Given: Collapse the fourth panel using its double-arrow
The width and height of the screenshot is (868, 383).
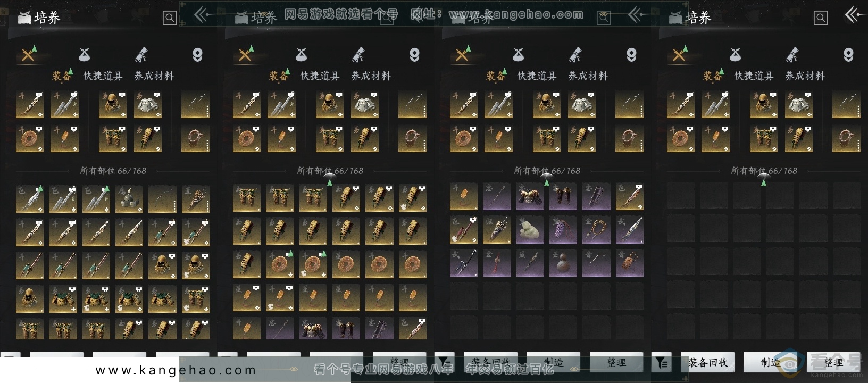Looking at the screenshot, I should click(x=853, y=15).
